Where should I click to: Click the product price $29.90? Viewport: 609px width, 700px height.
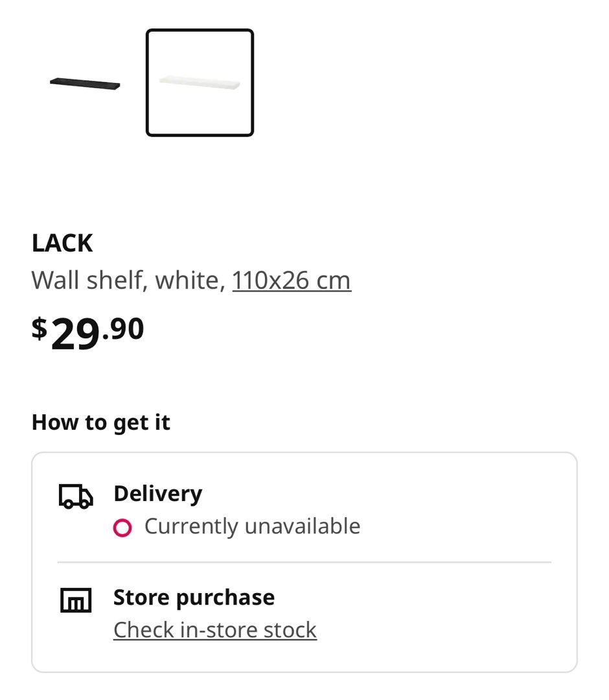(88, 330)
